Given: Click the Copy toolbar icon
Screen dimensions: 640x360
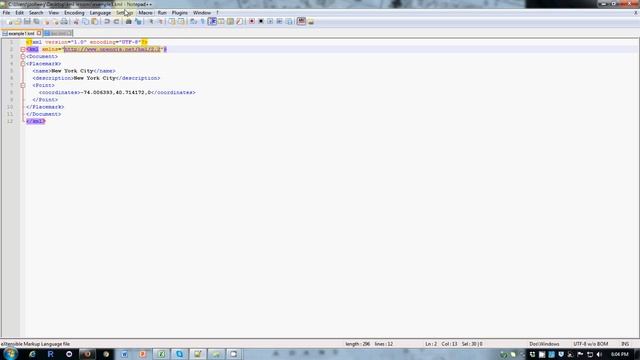Looking at the screenshot, I should [x=85, y=21].
